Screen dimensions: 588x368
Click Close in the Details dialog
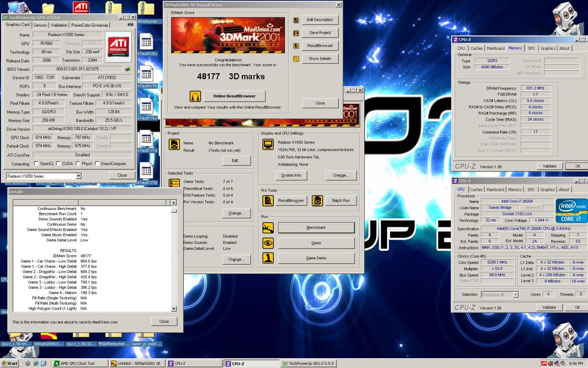(164, 322)
